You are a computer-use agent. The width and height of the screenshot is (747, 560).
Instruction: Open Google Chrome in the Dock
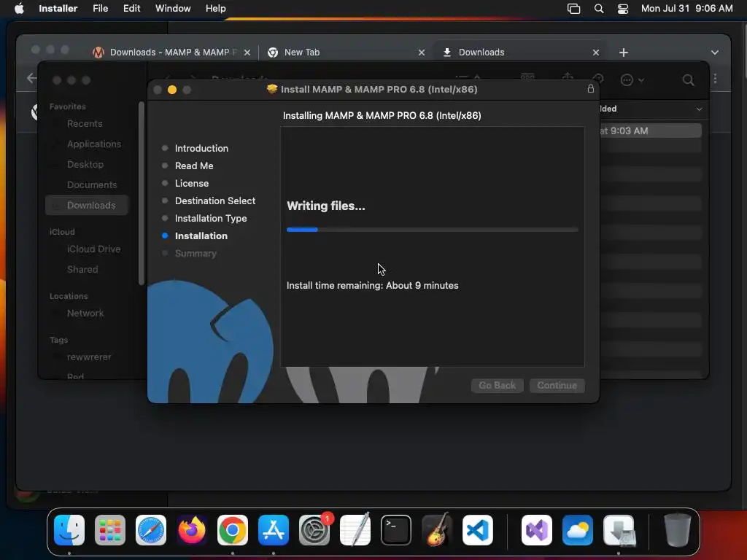tap(233, 530)
